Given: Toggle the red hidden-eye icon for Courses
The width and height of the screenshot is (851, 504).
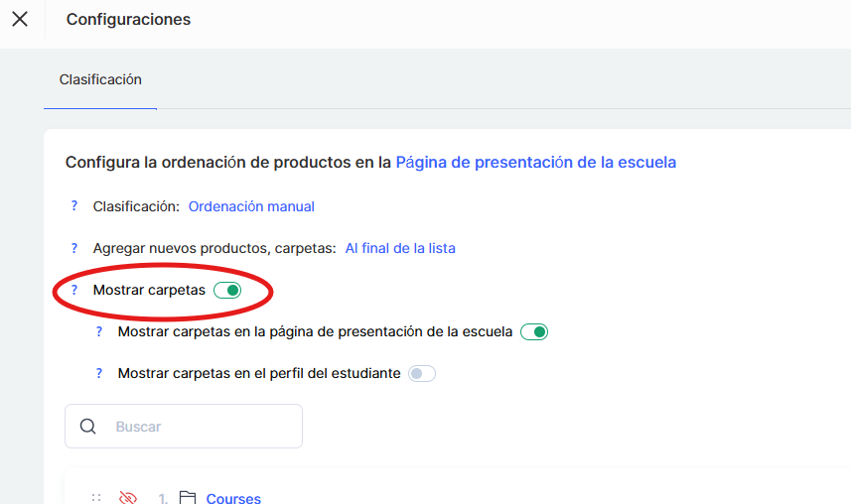Looking at the screenshot, I should pyautogui.click(x=127, y=498).
